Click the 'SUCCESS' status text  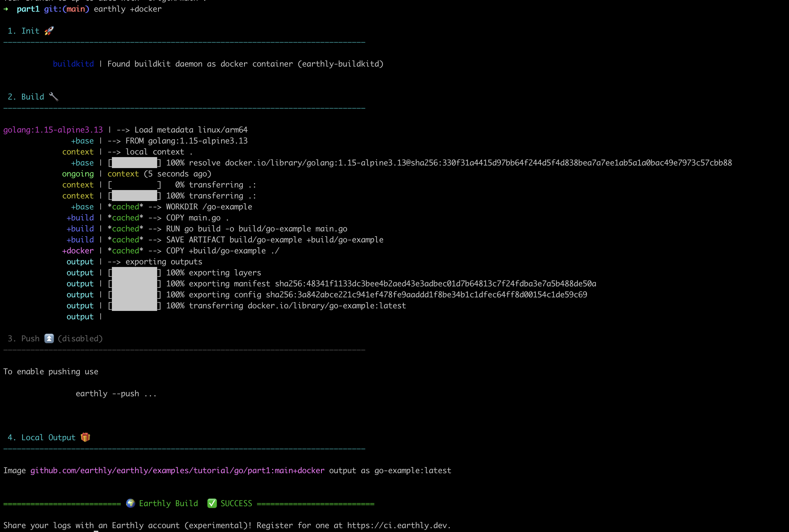[236, 503]
